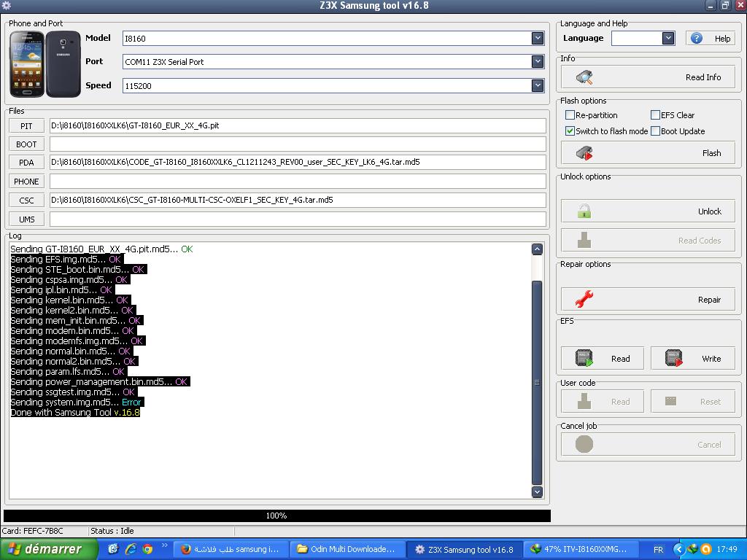Click log line 'Sending power_management.bin.md5... OK'
Image resolution: width=747 pixels, height=560 pixels.
[99, 381]
